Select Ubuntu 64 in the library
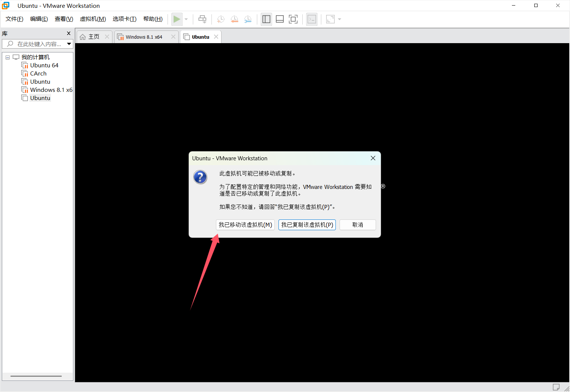Screen dimensions: 570x392 tap(44, 65)
